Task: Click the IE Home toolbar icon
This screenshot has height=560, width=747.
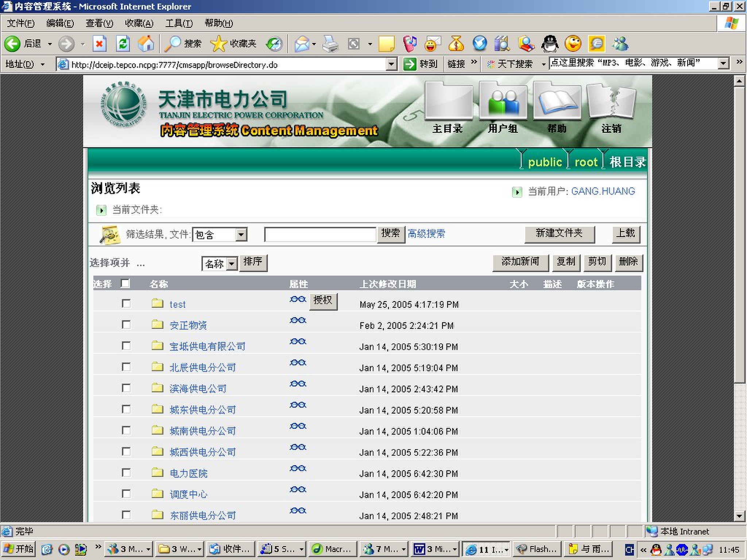Action: click(146, 44)
